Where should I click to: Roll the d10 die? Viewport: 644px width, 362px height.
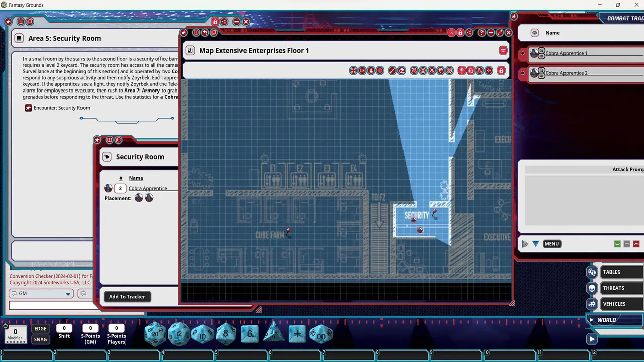click(x=202, y=334)
